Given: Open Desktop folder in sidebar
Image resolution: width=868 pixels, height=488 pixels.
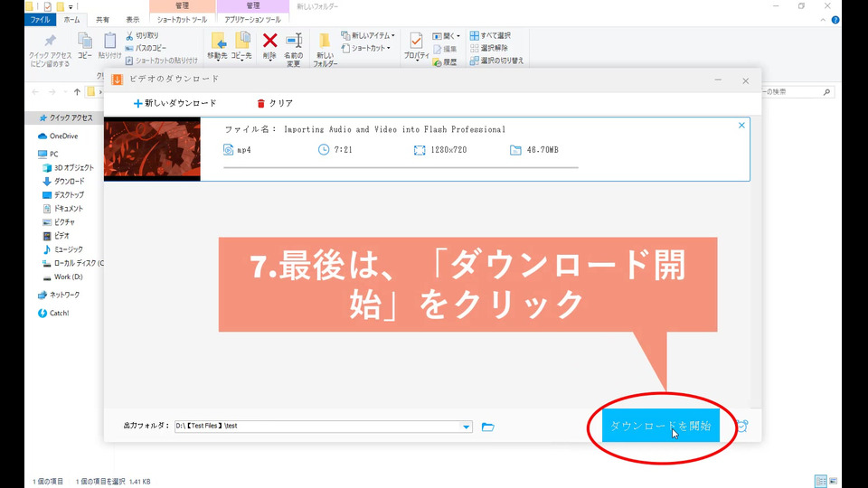Looking at the screenshot, I should point(63,195).
